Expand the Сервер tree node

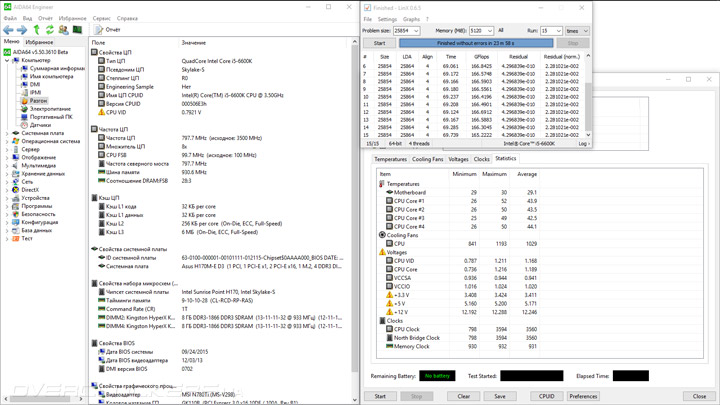6,150
